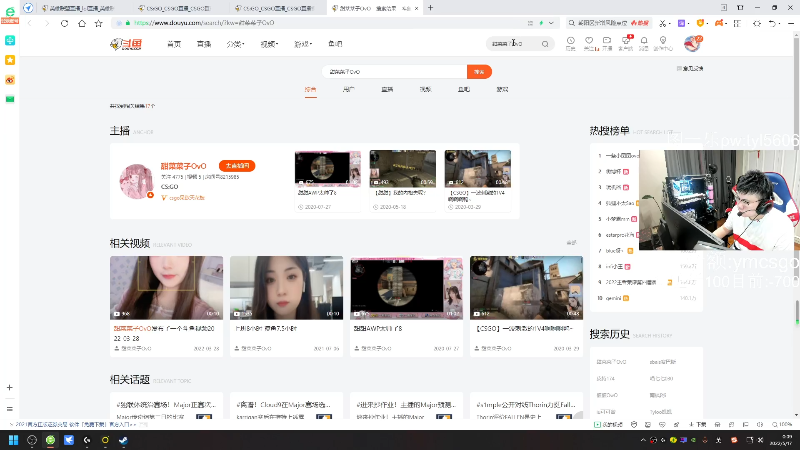
Task: Click the orange search button
Action: click(x=479, y=72)
